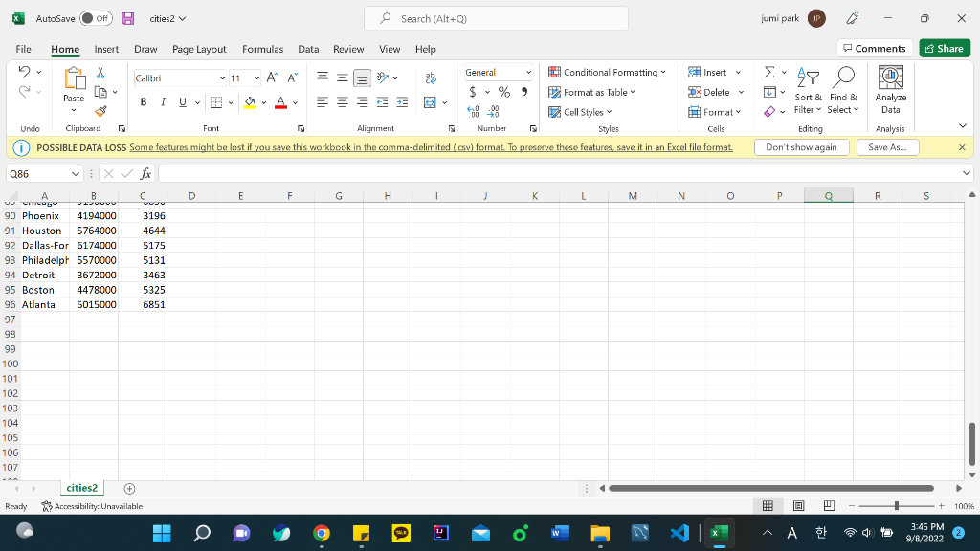The width and height of the screenshot is (980, 551).
Task: Apply red Font Color
Action: point(280,101)
